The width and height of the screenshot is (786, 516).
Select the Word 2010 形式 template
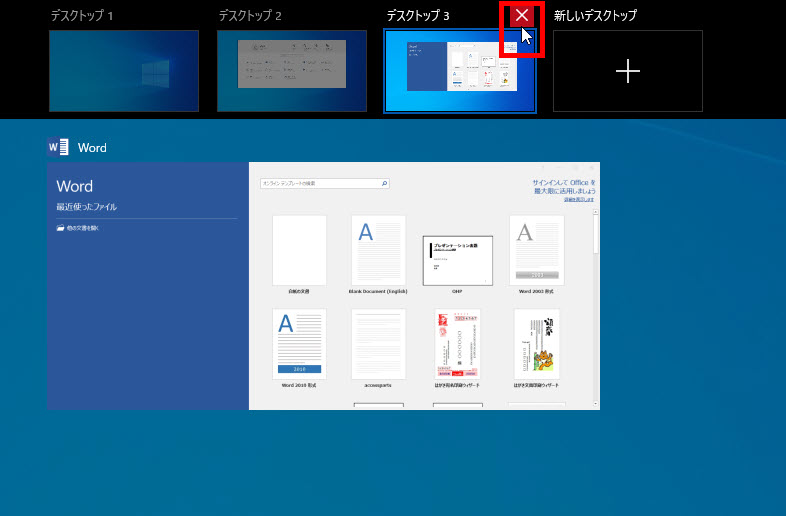299,343
